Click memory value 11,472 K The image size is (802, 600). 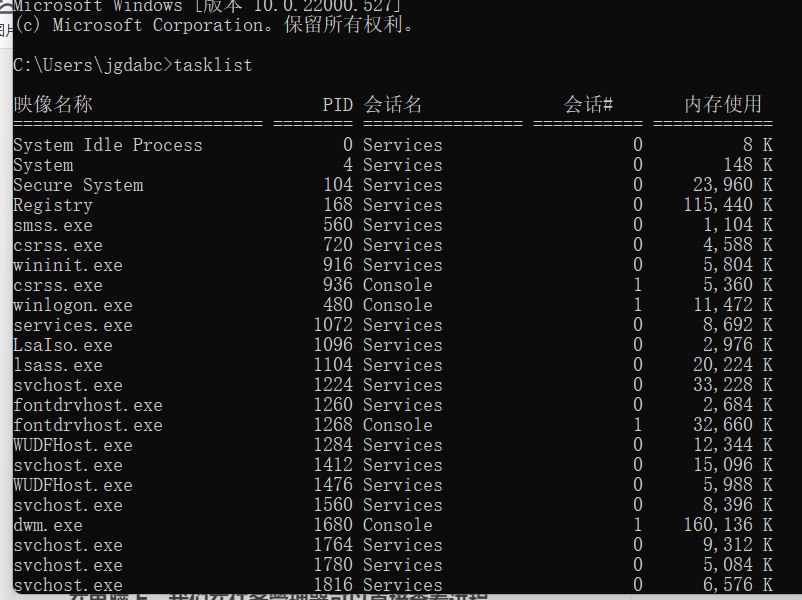pyautogui.click(x=733, y=305)
